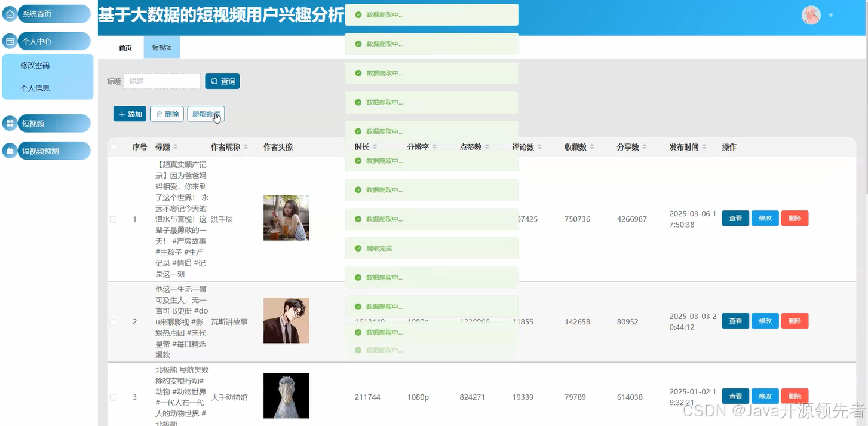
Task: Click the 收藏数 value 79789
Action: 575,397
